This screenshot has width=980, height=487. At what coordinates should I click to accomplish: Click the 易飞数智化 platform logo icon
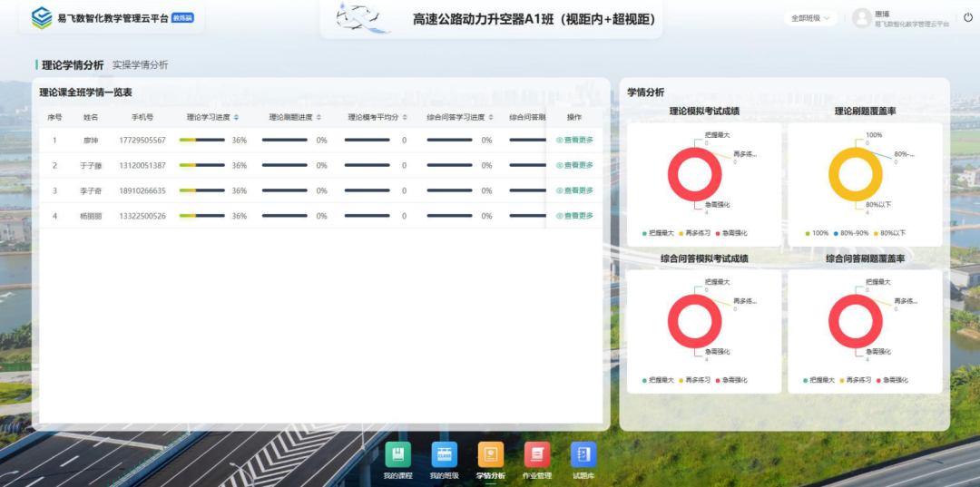click(42, 18)
